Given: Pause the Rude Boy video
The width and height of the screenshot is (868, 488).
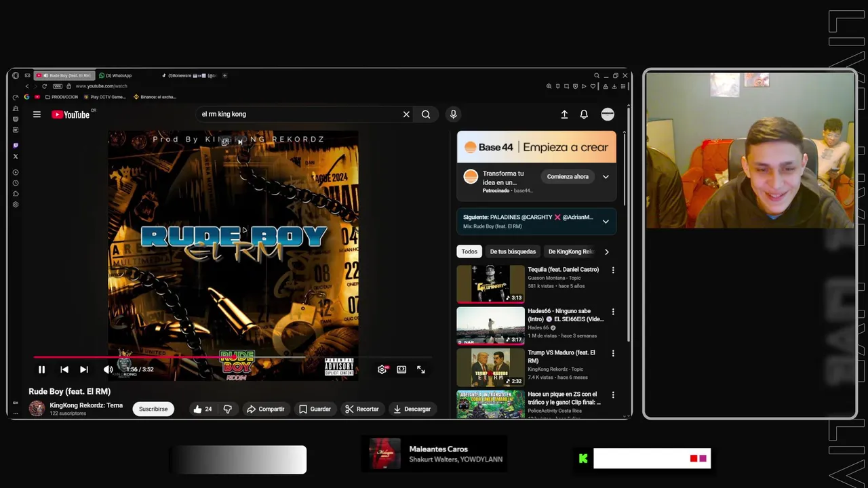Looking at the screenshot, I should [x=41, y=369].
